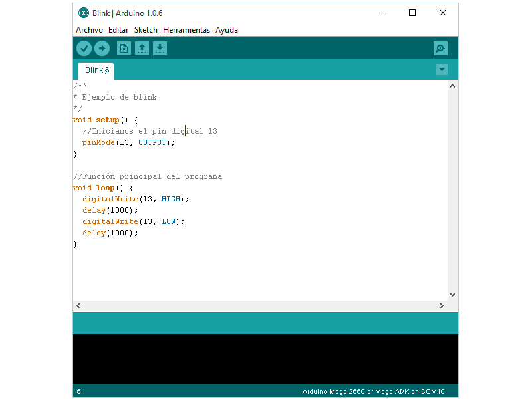Click on 'void loop() {' line

103,188
